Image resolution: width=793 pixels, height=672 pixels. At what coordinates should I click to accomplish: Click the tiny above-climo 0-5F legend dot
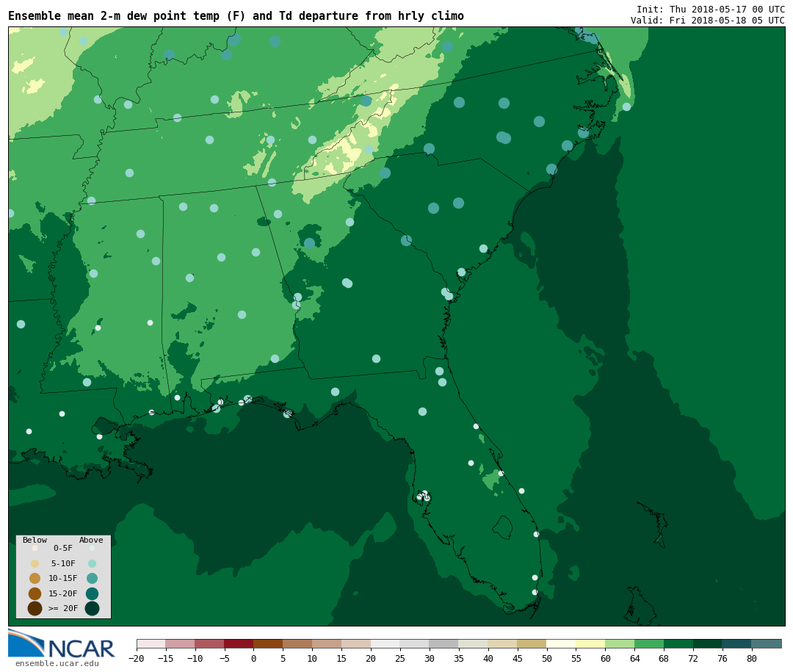click(92, 548)
